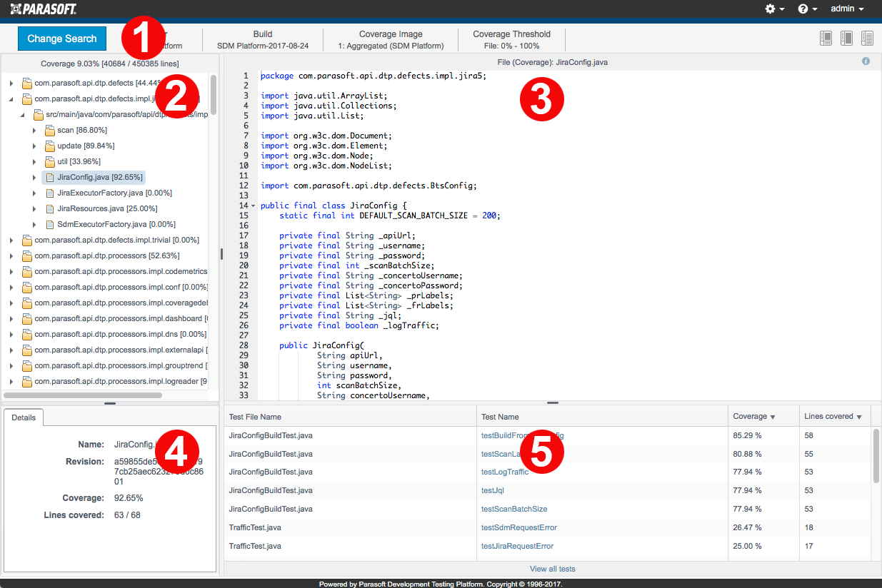The image size is (882, 588).
Task: Collapse the com.parasoft.api.dtp.defects.impl.jira package node
Action: point(11,99)
